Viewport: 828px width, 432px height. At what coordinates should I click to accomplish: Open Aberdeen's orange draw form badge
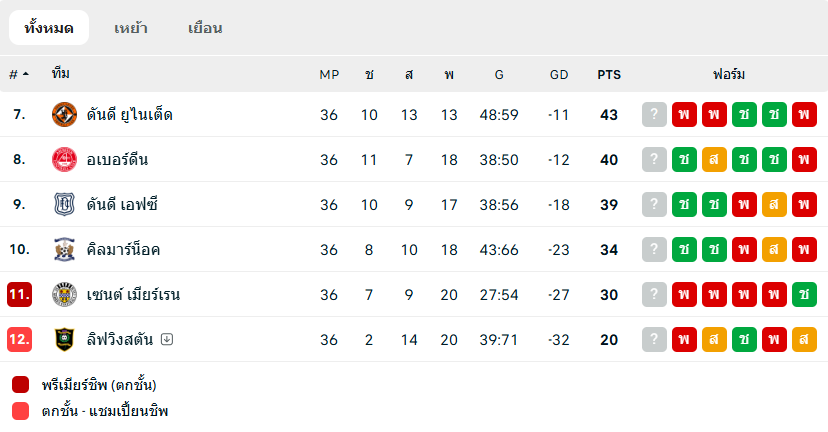coord(714,159)
